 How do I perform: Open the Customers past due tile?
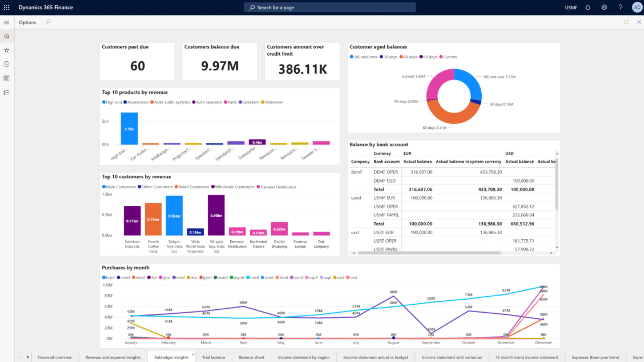coord(137,62)
